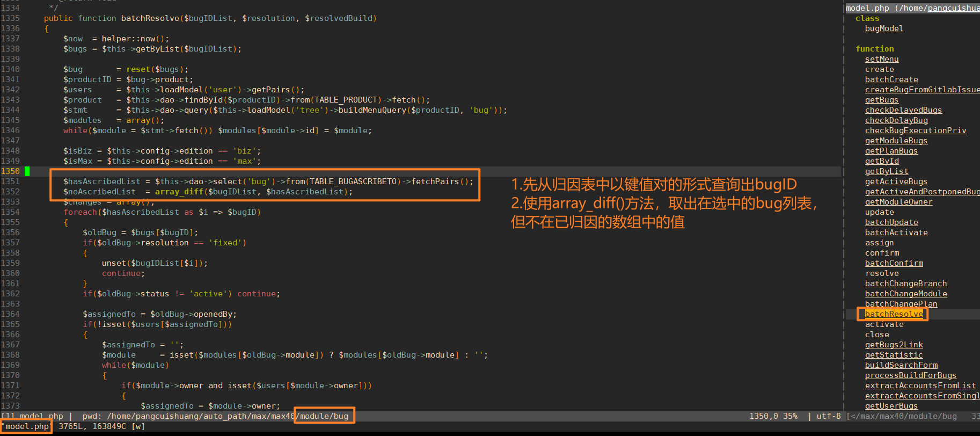Image resolution: width=980 pixels, height=436 pixels.
Task: Click the array_diff function call in code
Action: pyautogui.click(x=179, y=192)
